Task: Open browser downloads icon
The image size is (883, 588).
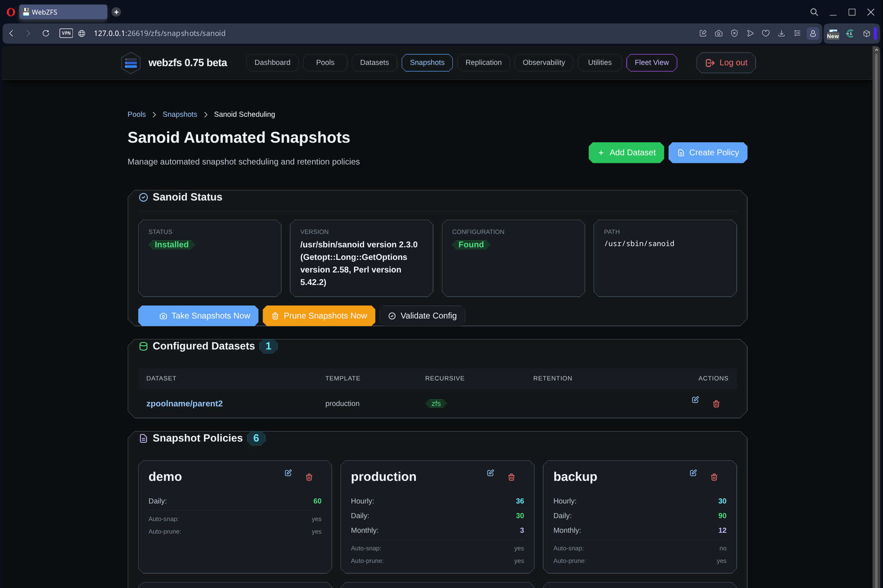Action: pos(781,33)
